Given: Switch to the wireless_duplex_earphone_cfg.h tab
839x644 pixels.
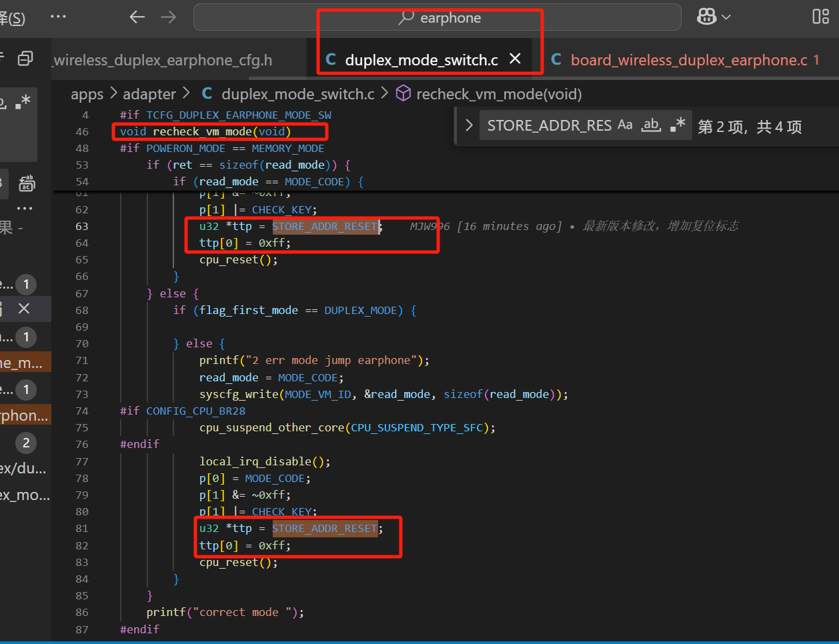Looking at the screenshot, I should tap(163, 60).
